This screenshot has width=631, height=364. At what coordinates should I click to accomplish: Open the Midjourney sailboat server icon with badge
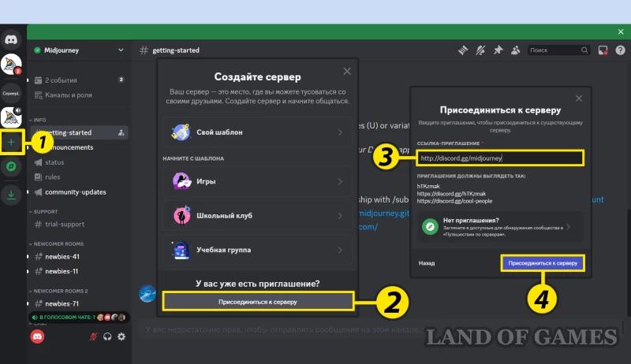tap(11, 65)
